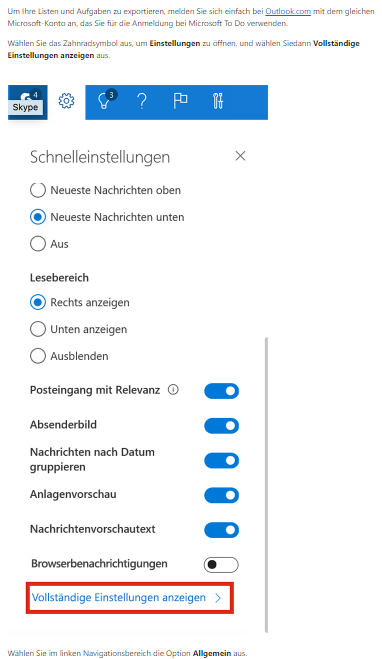The image size is (382, 659).
Task: Turn off Anlagenvorschau switch
Action: (221, 496)
